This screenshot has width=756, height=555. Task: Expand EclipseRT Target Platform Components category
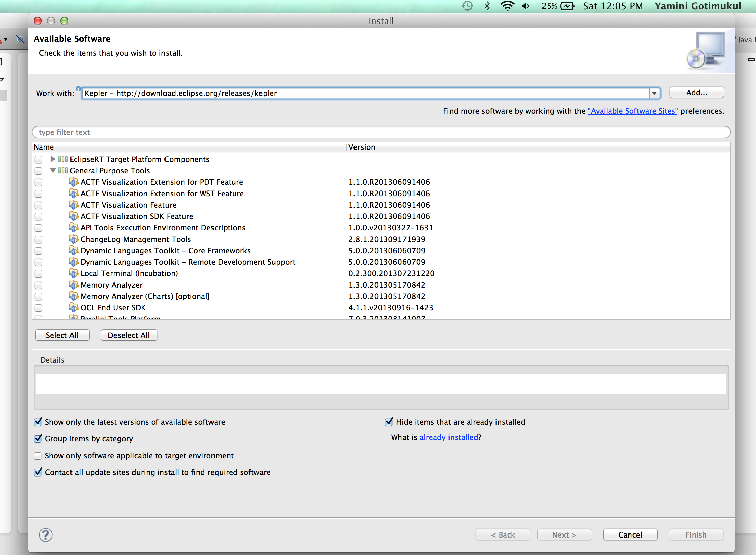[53, 159]
